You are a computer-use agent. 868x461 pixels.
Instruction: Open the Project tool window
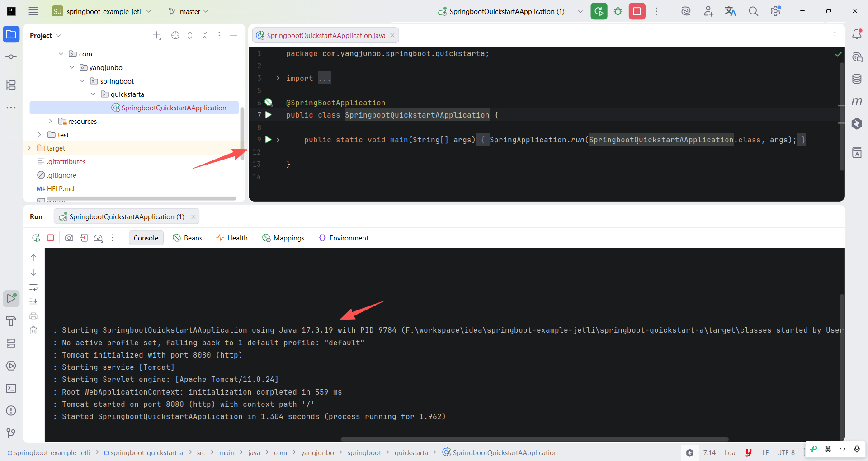pos(11,34)
